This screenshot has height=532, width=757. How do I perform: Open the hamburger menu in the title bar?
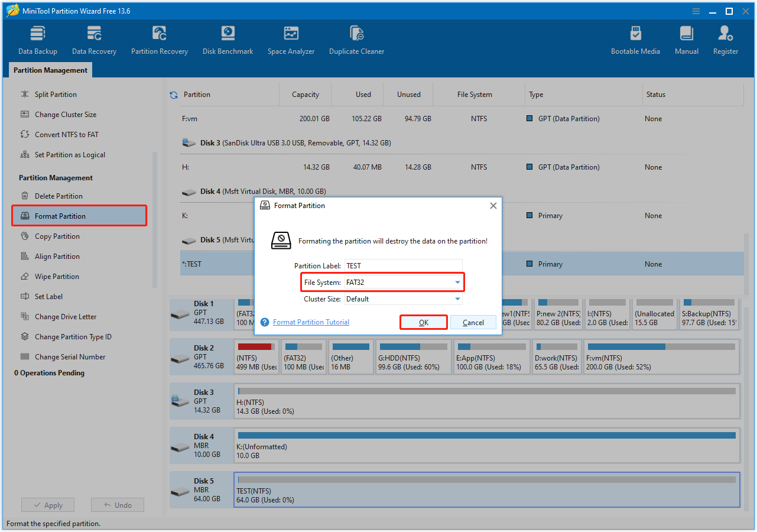pyautogui.click(x=697, y=11)
